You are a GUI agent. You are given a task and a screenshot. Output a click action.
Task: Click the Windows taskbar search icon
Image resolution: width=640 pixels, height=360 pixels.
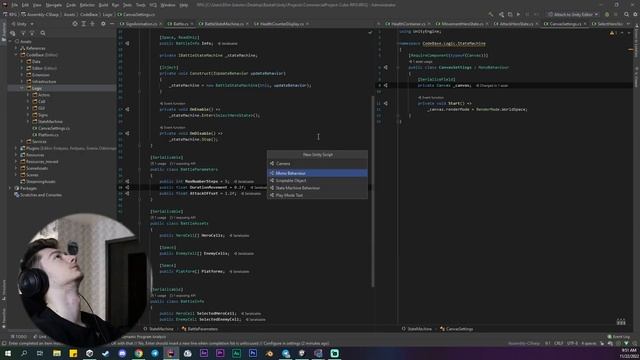tap(24, 353)
